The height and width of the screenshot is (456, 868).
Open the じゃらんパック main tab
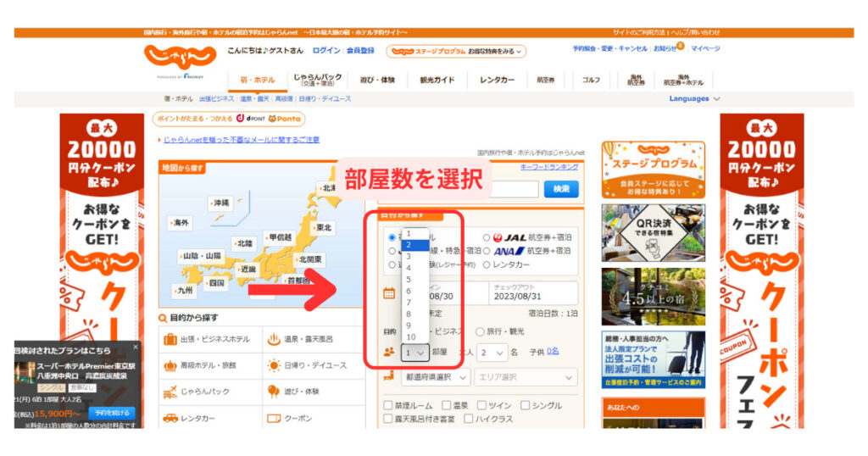coord(317,81)
